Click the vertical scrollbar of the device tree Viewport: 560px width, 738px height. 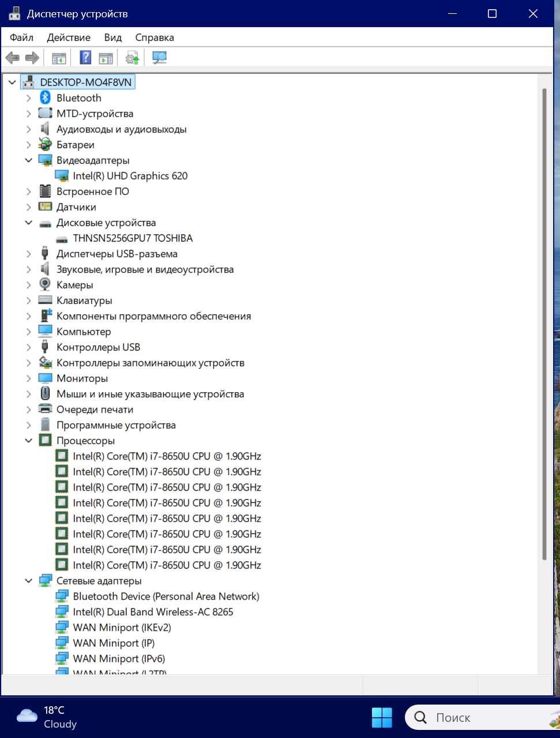544,323
